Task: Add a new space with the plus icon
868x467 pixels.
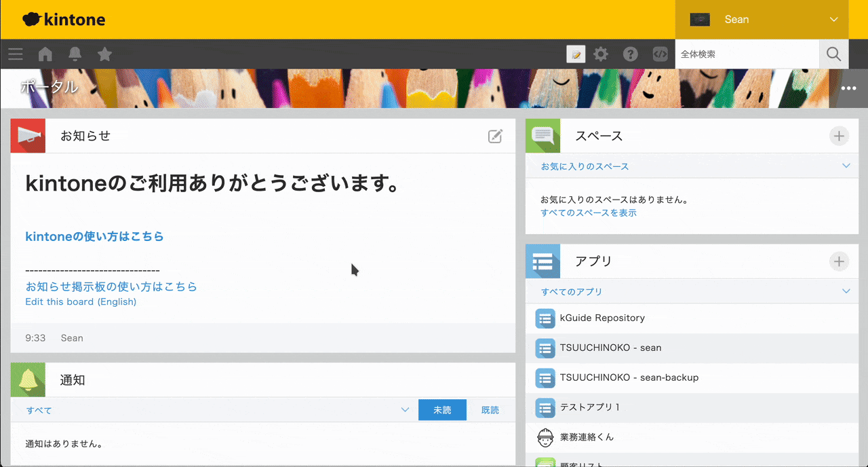Action: (839, 136)
